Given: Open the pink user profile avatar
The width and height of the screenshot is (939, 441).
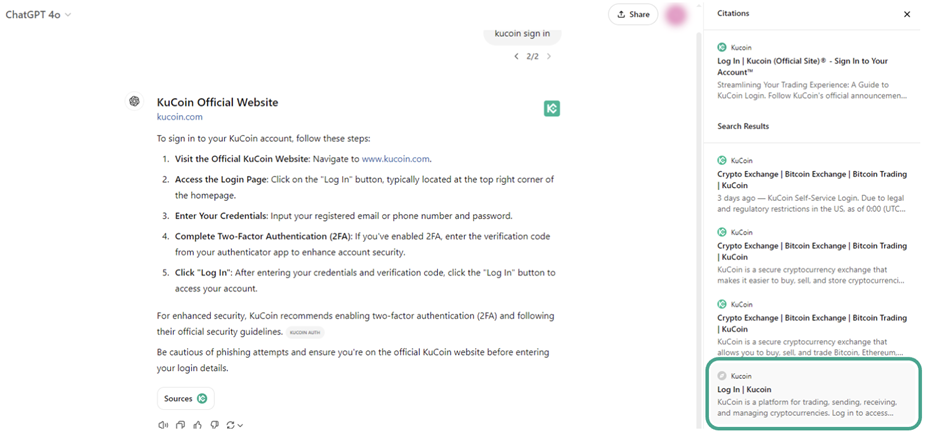Looking at the screenshot, I should point(676,15).
